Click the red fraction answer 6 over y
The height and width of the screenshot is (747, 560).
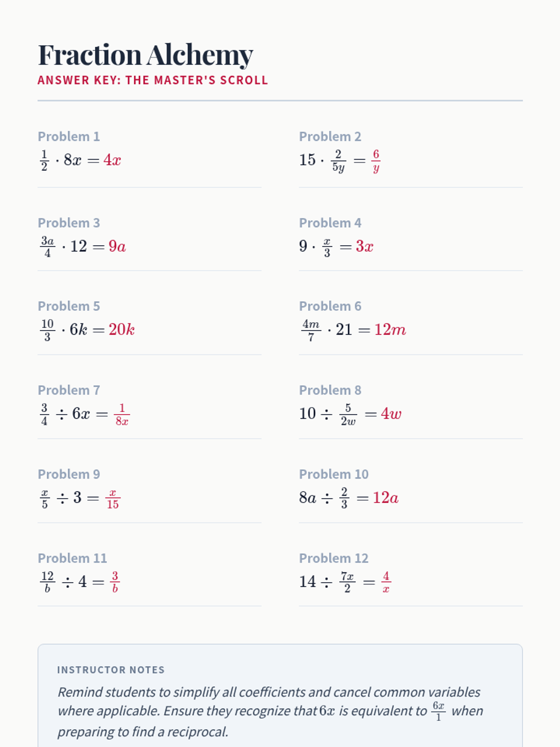click(x=376, y=161)
